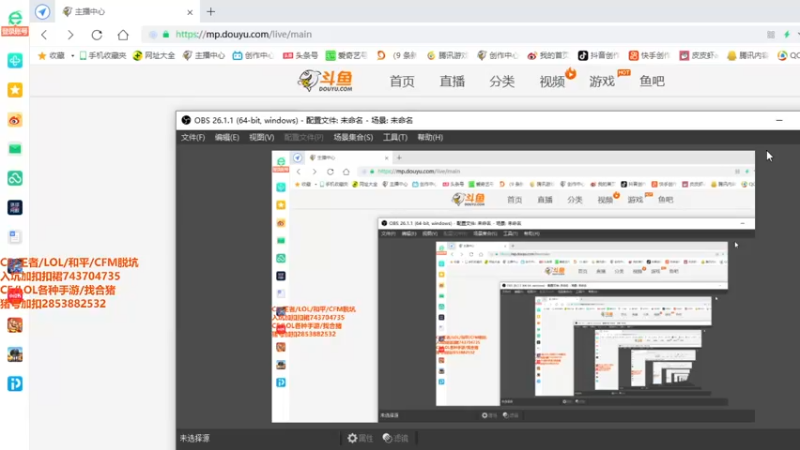Open the blue P icon in sidebar

(x=15, y=384)
